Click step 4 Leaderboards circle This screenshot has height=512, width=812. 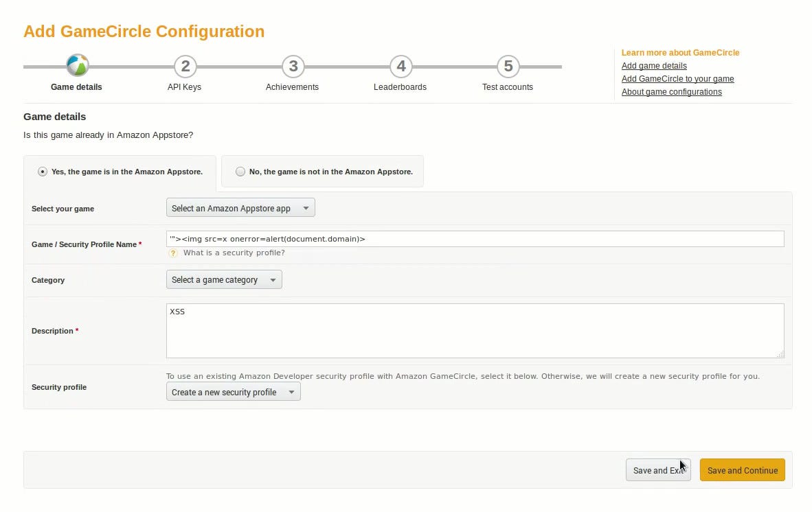401,67
